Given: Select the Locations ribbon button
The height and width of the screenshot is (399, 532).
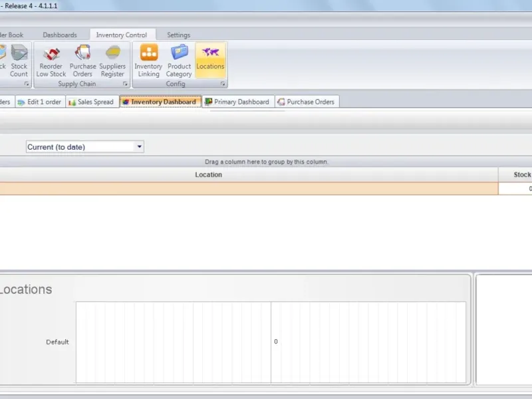Looking at the screenshot, I should coord(210,61).
